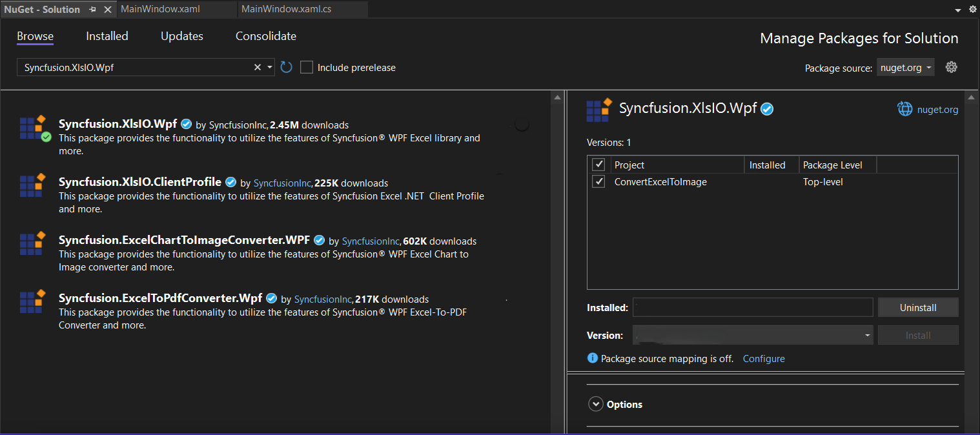This screenshot has height=435, width=980.
Task: Expand the Options section
Action: (595, 403)
